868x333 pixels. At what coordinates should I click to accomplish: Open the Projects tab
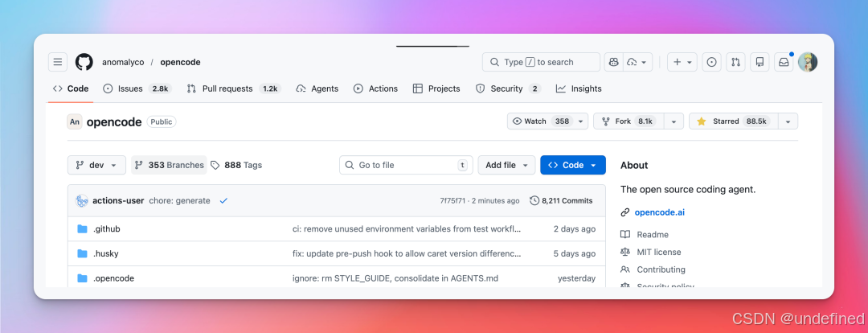pos(436,88)
